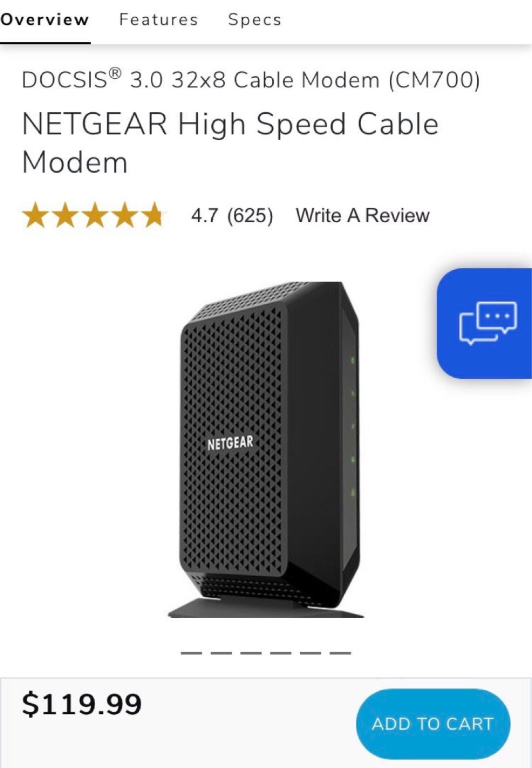Click the Write A Review link
This screenshot has width=532, height=768.
point(363,216)
